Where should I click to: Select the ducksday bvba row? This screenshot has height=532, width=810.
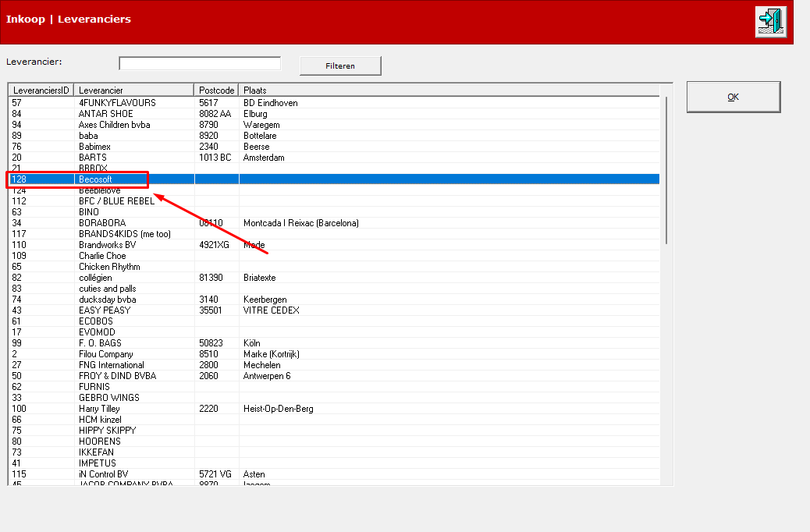point(334,299)
